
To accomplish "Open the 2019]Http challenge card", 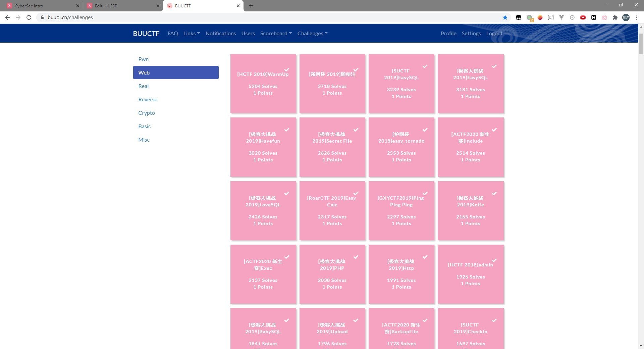I will (401, 274).
